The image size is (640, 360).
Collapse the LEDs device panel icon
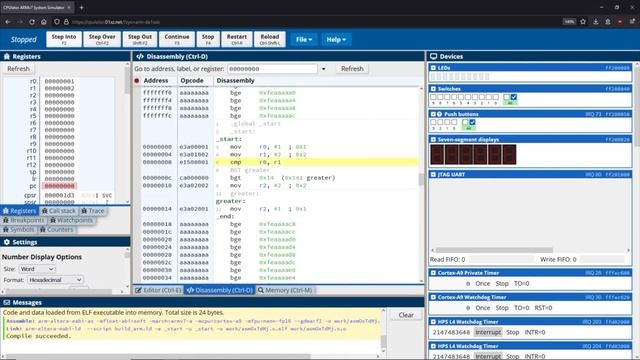[433, 68]
